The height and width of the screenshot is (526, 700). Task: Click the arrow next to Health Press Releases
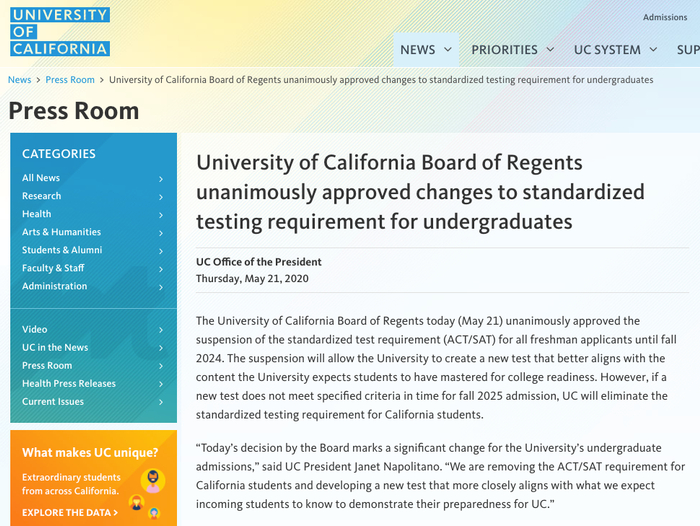(161, 384)
